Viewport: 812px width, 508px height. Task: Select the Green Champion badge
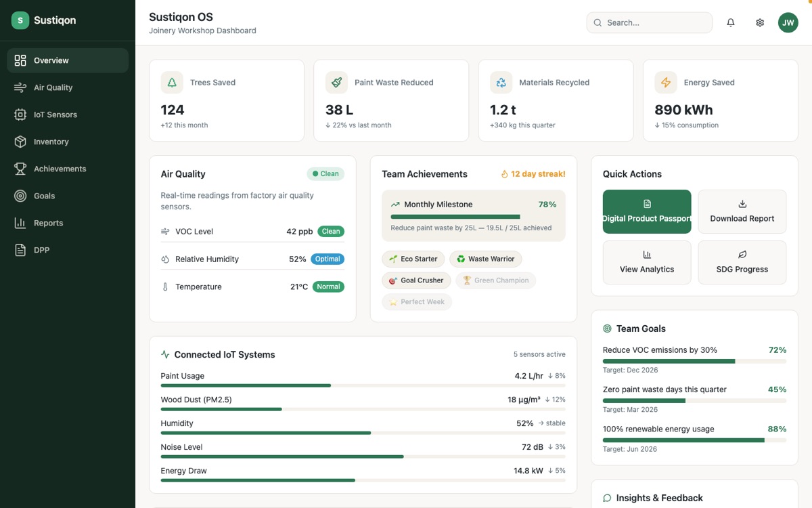tap(495, 280)
